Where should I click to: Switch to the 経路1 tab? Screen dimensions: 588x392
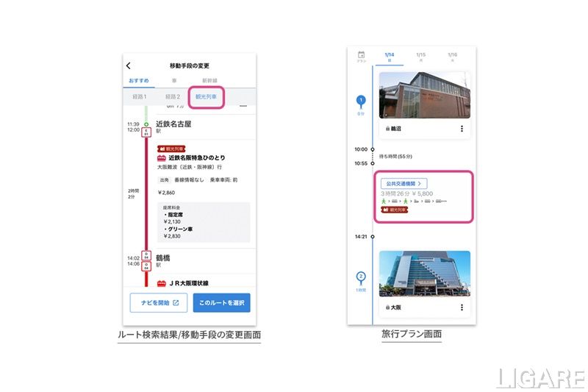pos(140,97)
